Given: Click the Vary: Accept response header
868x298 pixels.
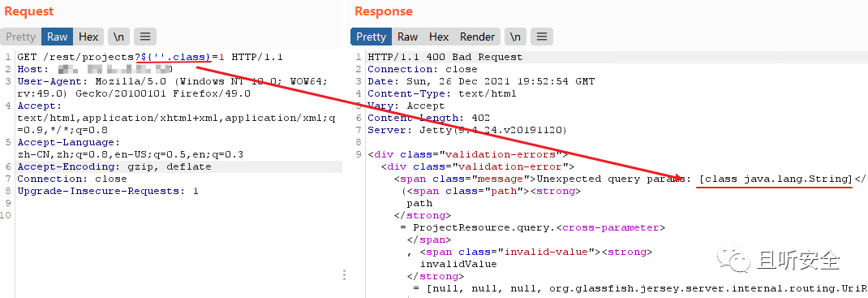Looking at the screenshot, I should [406, 106].
